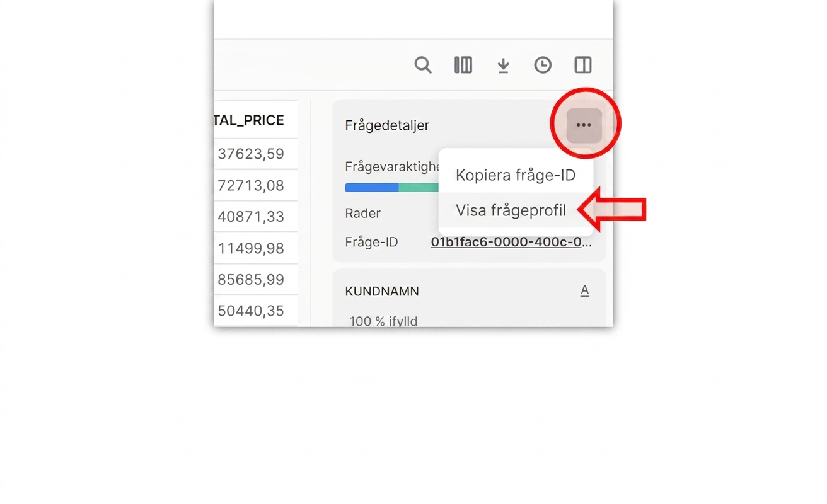The image size is (827, 504).
Task: Toggle the side panel layout icon
Action: [x=583, y=65]
